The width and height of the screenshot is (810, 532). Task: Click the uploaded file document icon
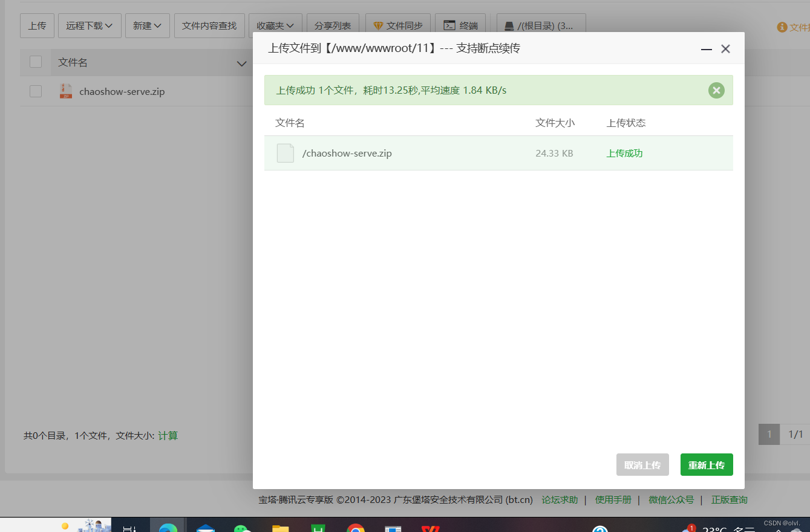[x=286, y=153]
